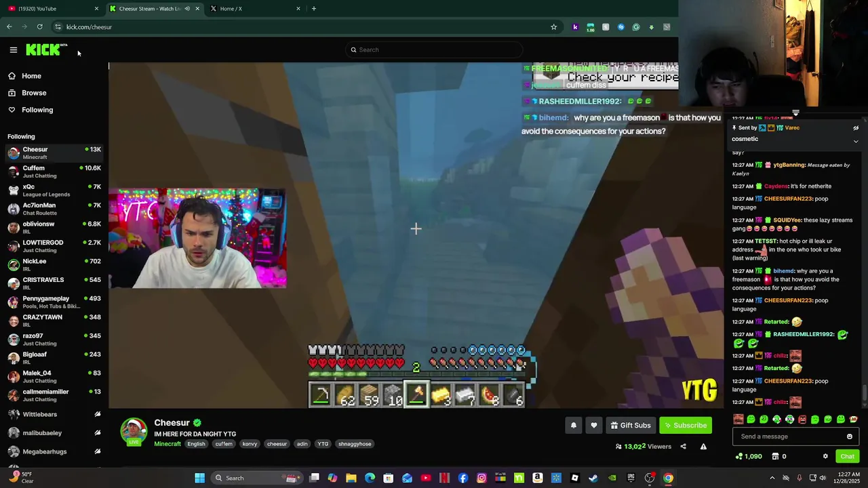
Task: Open offline malibubaeley channel
Action: click(54, 432)
